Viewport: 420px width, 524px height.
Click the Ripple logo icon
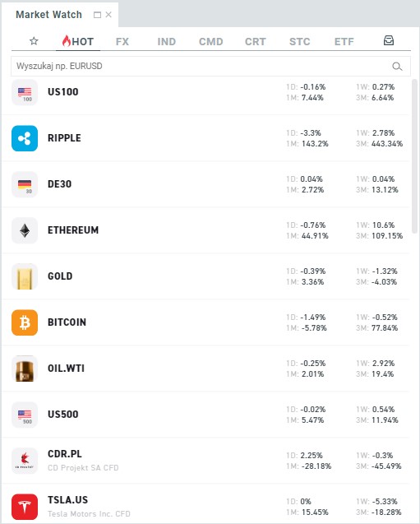click(x=25, y=138)
